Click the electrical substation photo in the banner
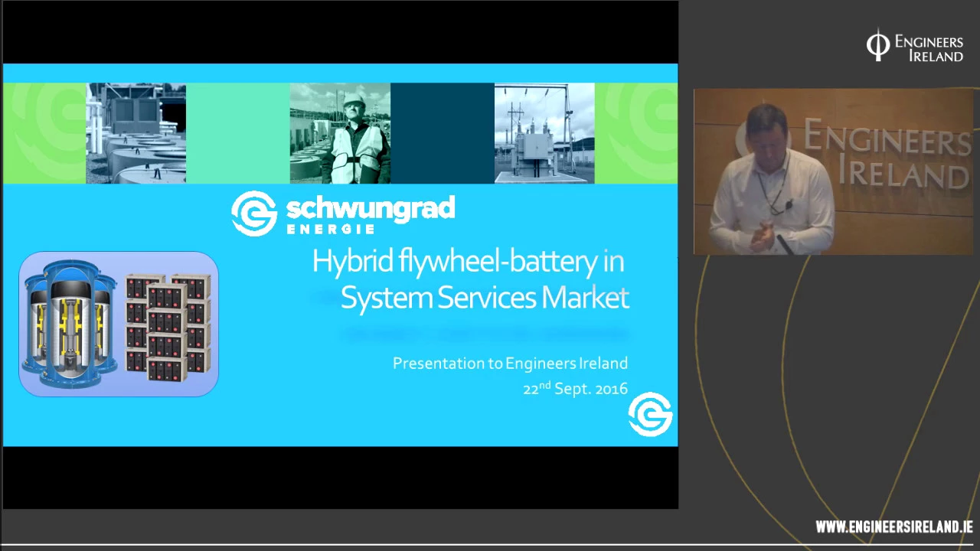980x551 pixels. (x=544, y=133)
